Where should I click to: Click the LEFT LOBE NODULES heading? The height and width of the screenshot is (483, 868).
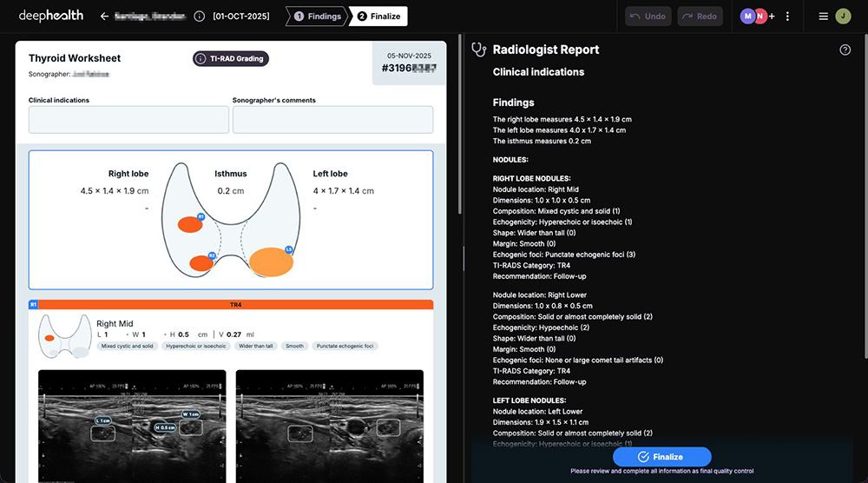pos(529,400)
